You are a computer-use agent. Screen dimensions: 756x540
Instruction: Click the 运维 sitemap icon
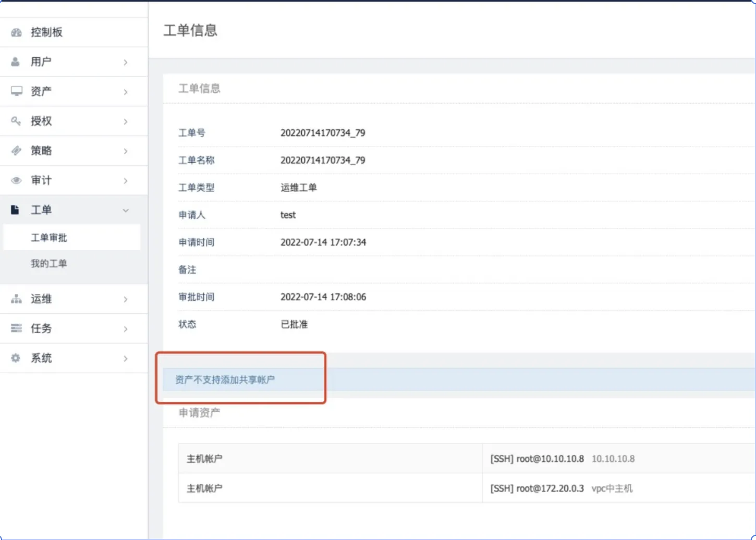[15, 299]
